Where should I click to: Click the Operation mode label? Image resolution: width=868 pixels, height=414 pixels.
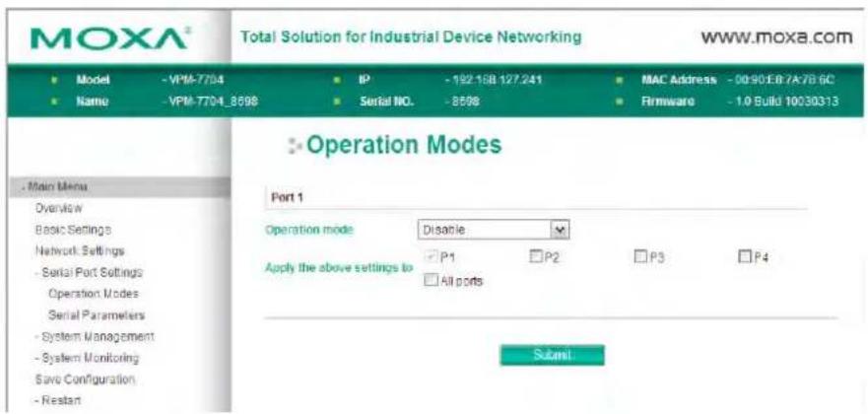(309, 230)
